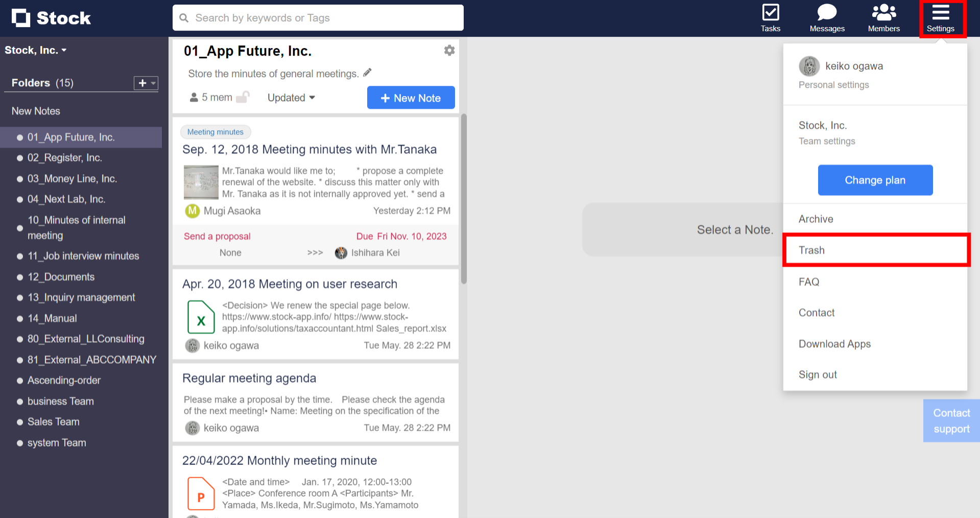Screen dimensions: 980x518
Task: Create a New Note
Action: 411,97
